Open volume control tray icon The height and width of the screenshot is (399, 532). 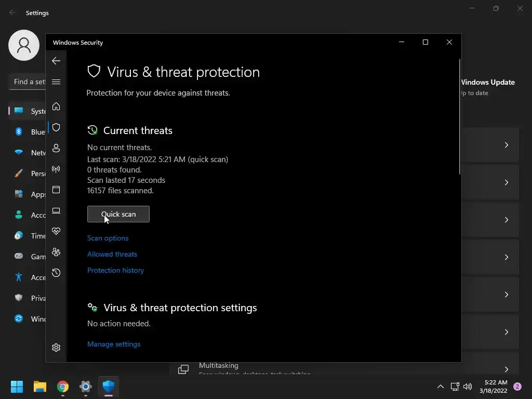click(x=468, y=387)
